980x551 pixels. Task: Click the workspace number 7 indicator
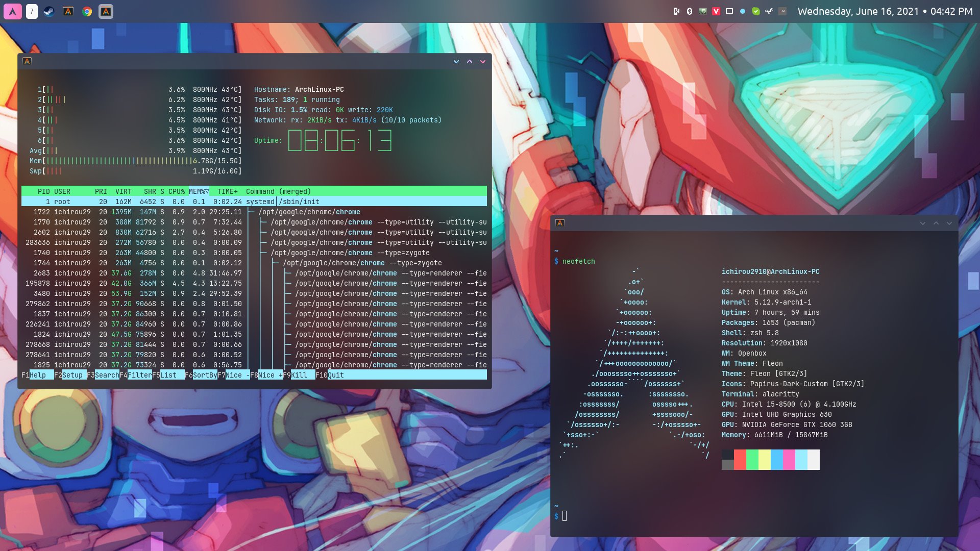point(32,11)
